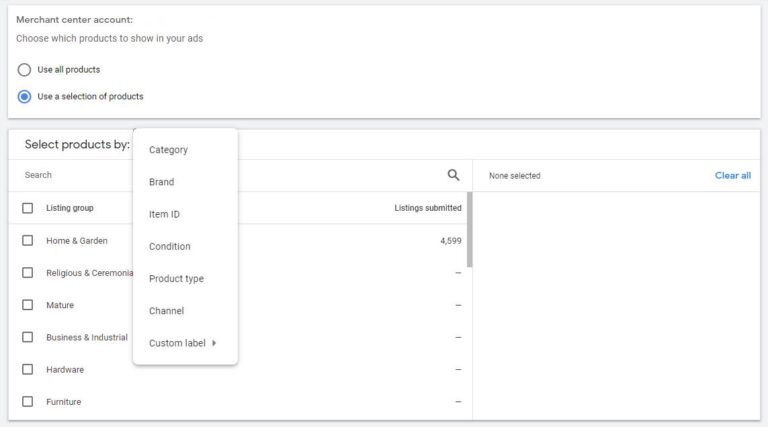Click the listing group vertical scrollbar
The width and height of the screenshot is (768, 427).
[469, 230]
